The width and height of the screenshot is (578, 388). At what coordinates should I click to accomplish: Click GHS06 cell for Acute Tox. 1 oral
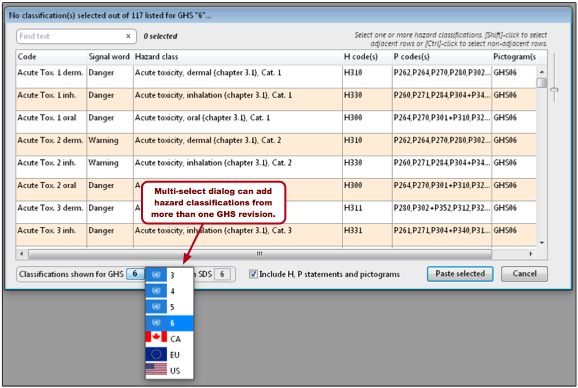click(x=514, y=122)
